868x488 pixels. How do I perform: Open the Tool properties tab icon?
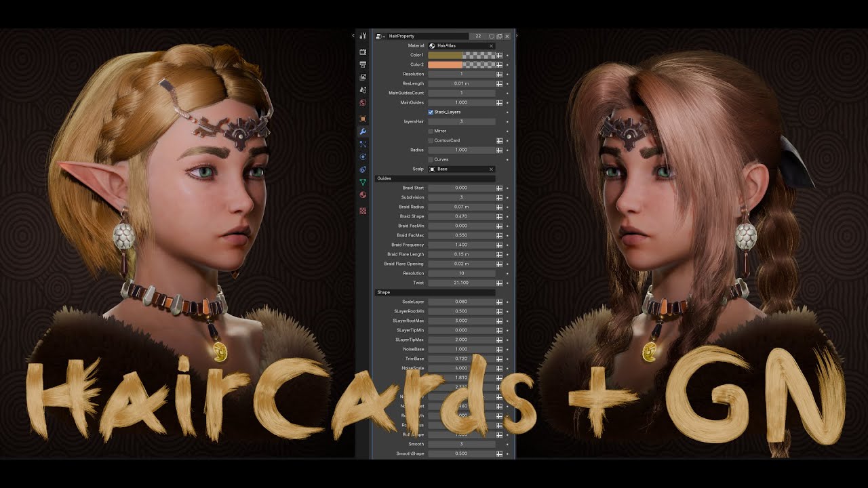coord(363,36)
